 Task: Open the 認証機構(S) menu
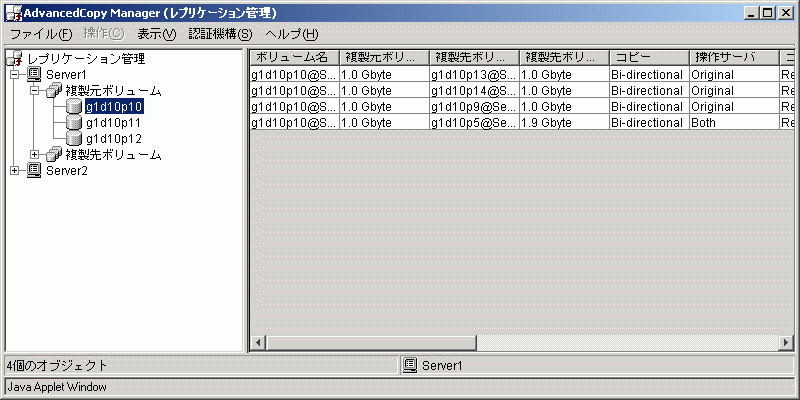pos(220,34)
